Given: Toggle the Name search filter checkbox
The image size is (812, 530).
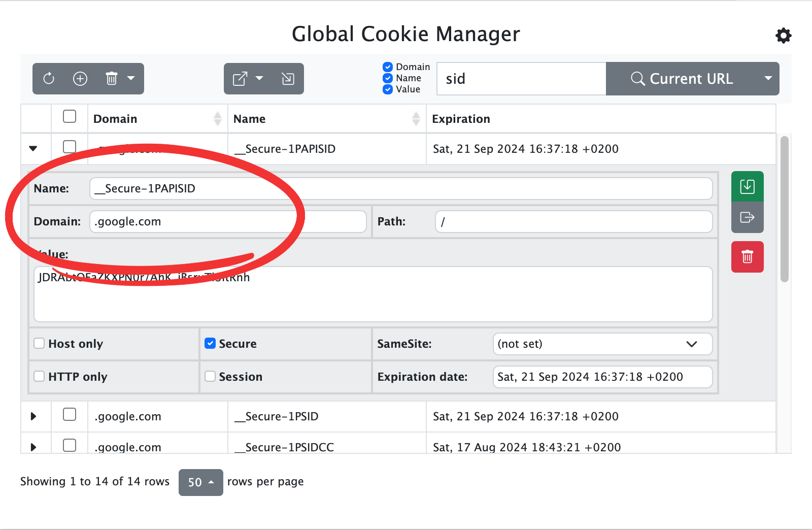Looking at the screenshot, I should (x=388, y=78).
